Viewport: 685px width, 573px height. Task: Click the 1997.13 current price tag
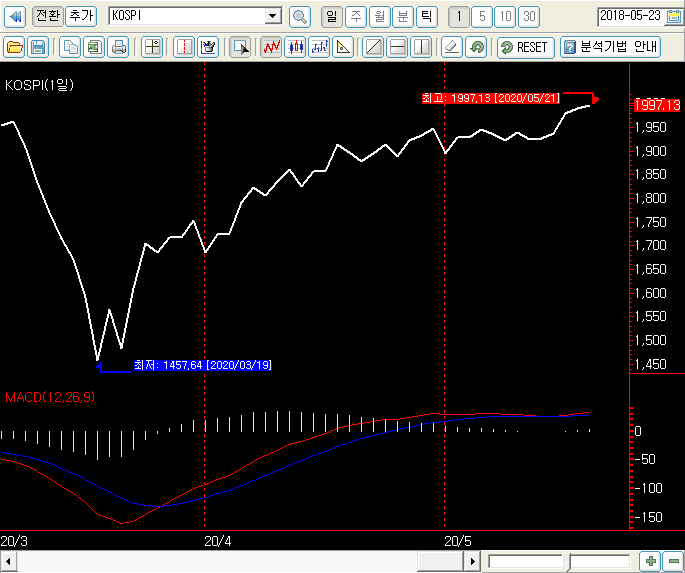(657, 105)
